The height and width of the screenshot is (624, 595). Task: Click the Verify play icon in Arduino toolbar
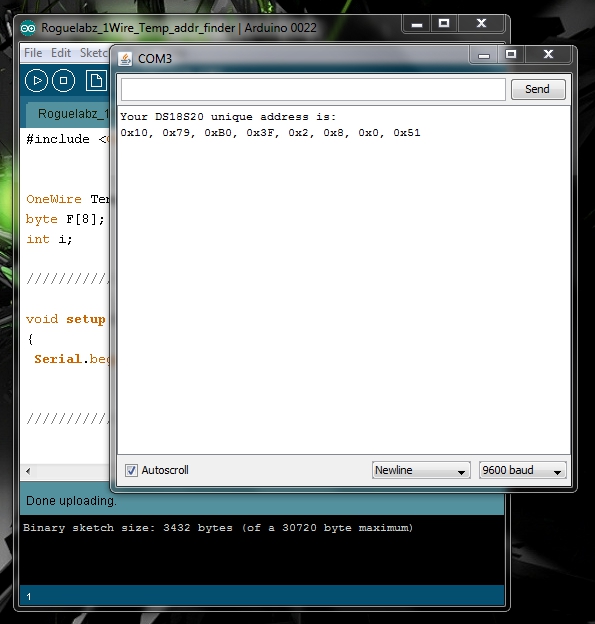point(36,80)
